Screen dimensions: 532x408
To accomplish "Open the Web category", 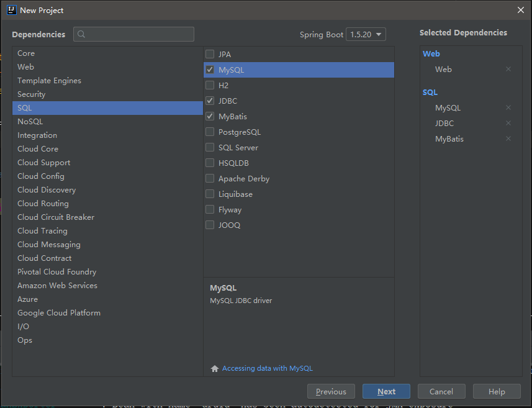I will 107,67.
